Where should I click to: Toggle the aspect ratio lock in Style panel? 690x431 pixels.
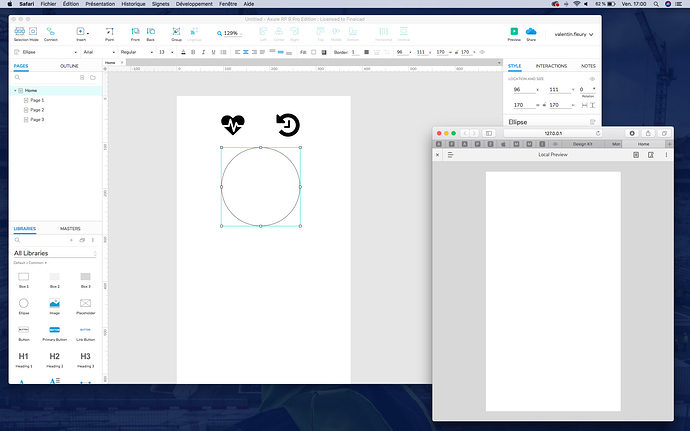[546, 104]
